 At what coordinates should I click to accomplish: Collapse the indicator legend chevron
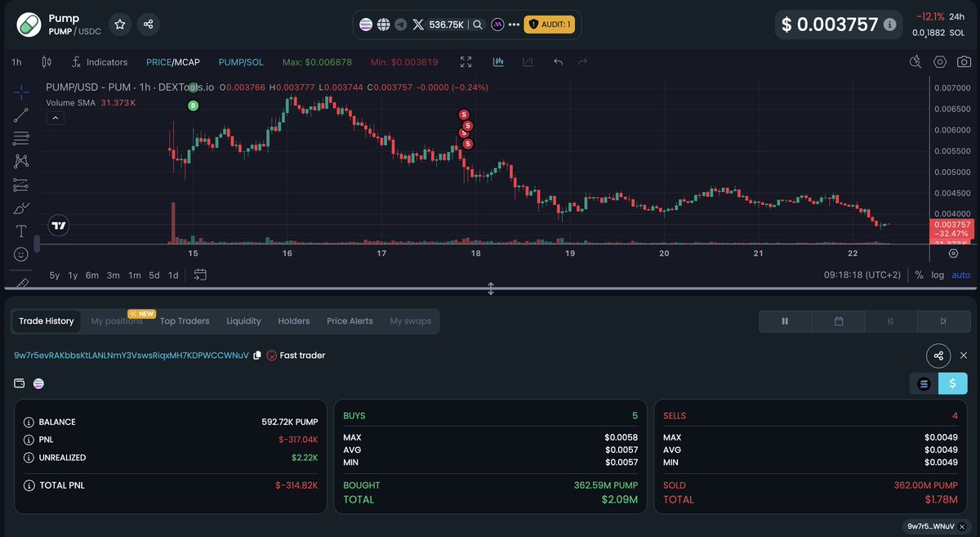(55, 118)
